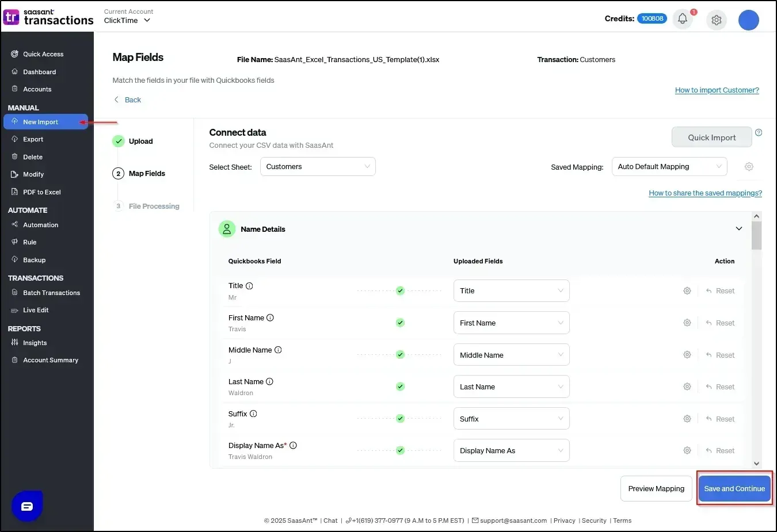Click the green check mark in the Title row

click(400, 291)
